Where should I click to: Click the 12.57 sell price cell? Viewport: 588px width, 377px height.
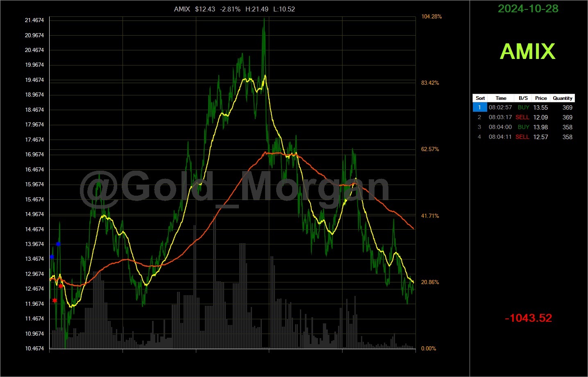click(x=540, y=137)
